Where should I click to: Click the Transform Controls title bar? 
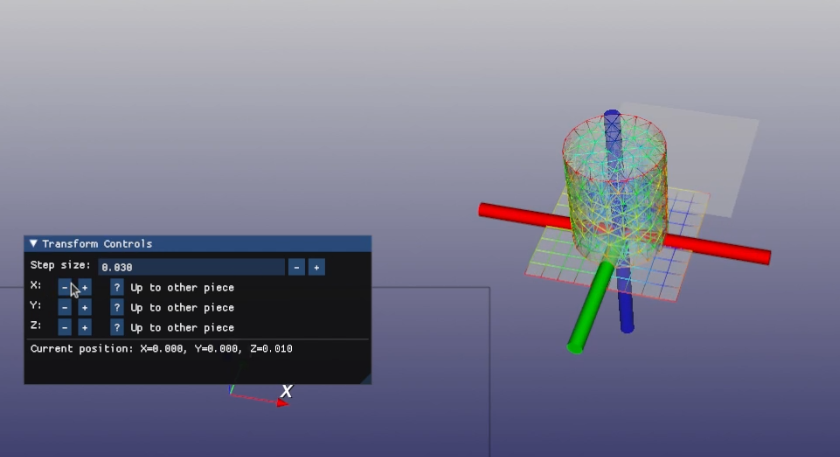coord(200,244)
